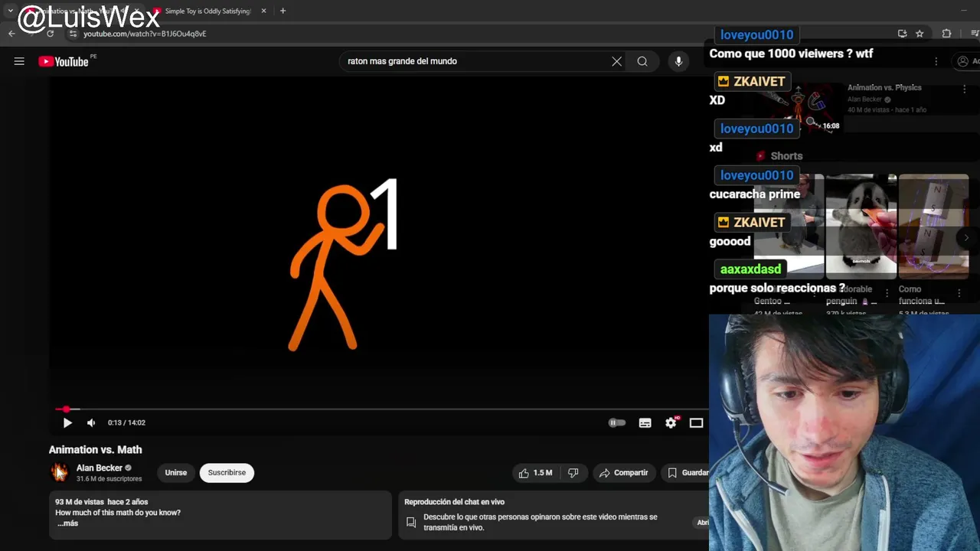Open the media control icon in toolbar

[974, 34]
